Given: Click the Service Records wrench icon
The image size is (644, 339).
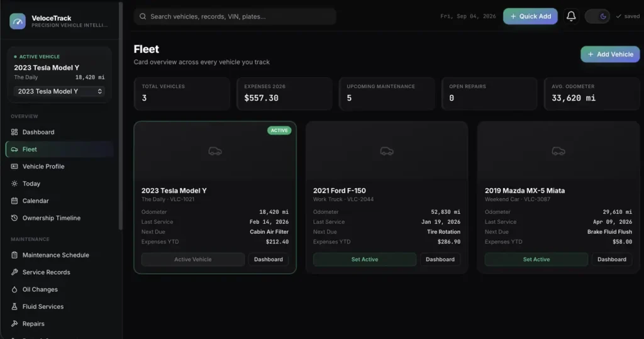Looking at the screenshot, I should pyautogui.click(x=14, y=272).
